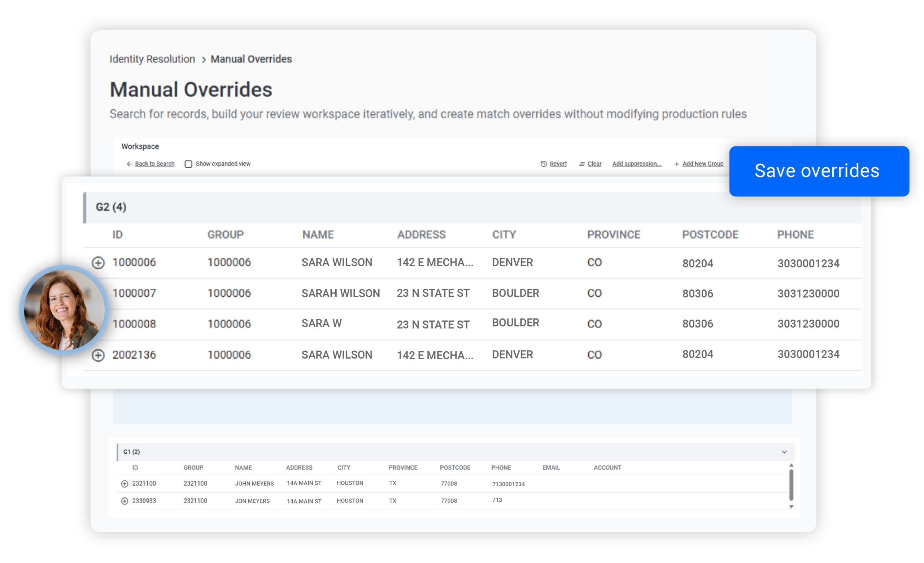Click the Revert history icon
924x563 pixels.
pos(544,164)
